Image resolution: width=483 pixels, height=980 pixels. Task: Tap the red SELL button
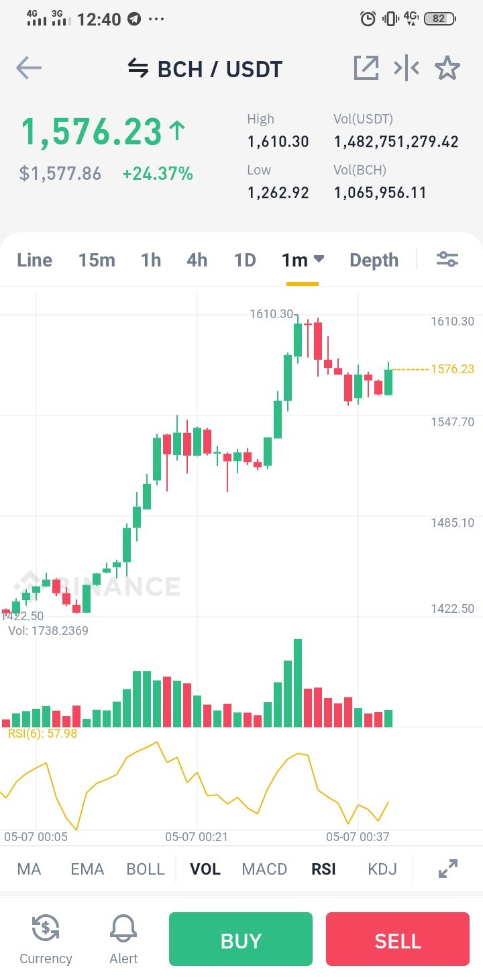click(398, 939)
